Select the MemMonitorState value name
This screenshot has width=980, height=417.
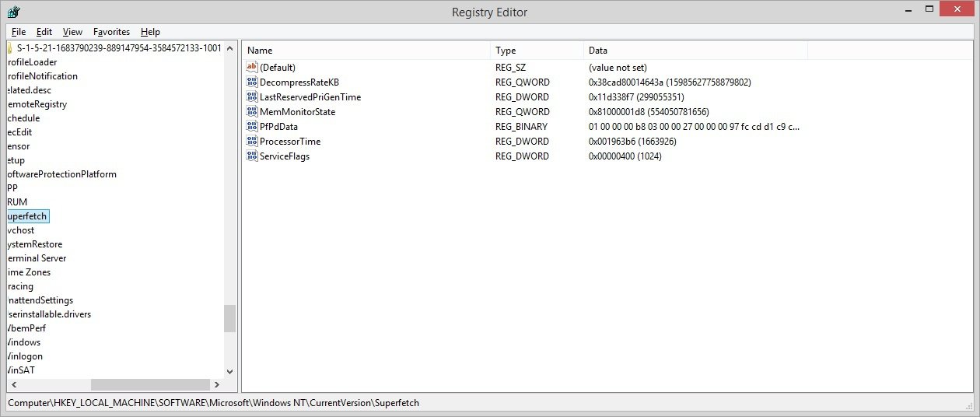pos(298,112)
